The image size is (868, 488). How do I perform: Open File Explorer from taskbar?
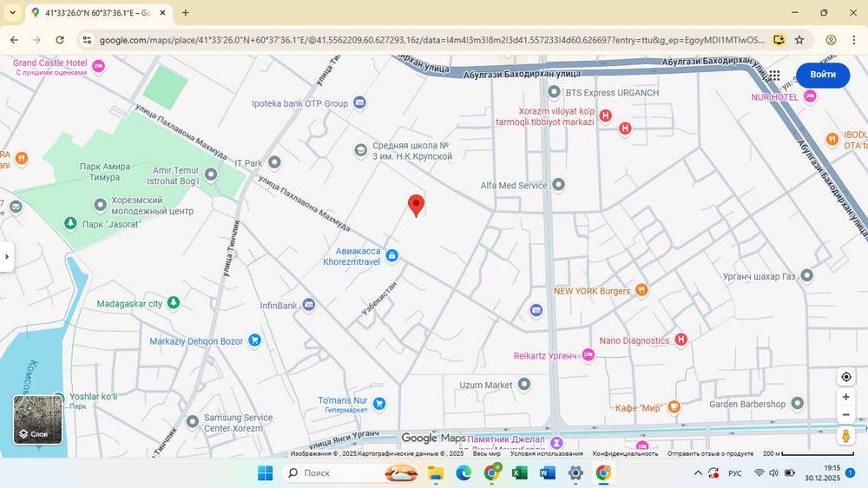pyautogui.click(x=436, y=473)
